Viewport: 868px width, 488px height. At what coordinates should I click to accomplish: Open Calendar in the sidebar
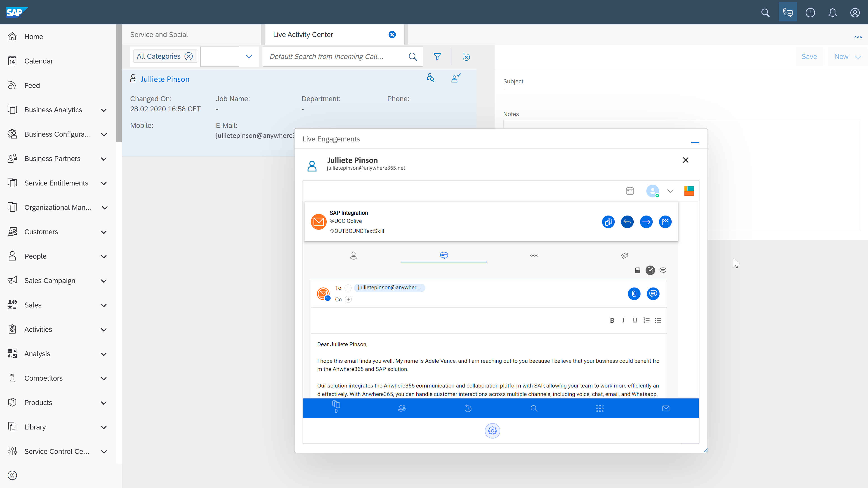coord(38,61)
